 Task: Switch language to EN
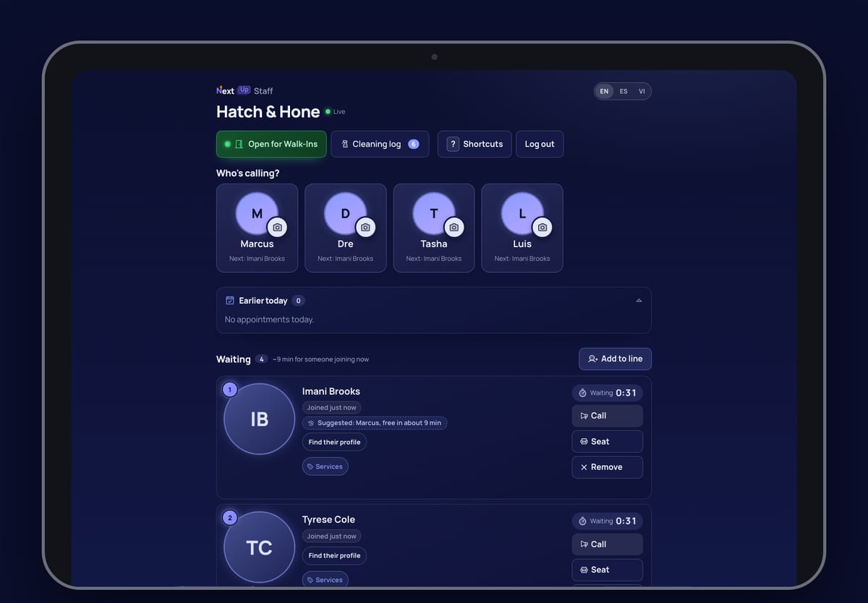[604, 91]
